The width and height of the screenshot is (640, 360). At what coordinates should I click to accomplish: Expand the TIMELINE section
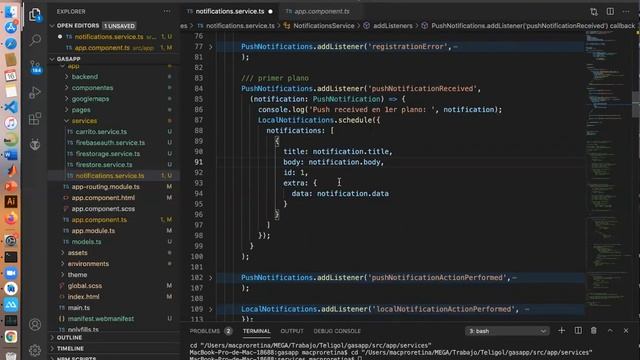pyautogui.click(x=70, y=349)
